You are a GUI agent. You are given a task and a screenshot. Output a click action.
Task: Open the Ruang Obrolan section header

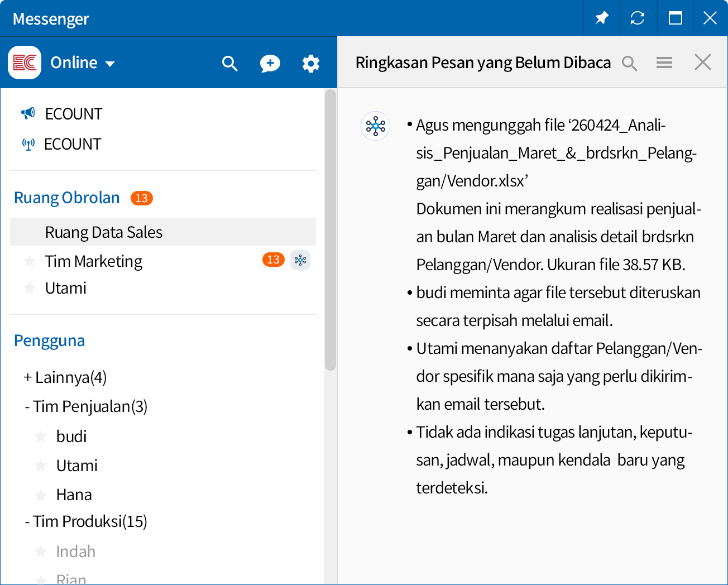(x=67, y=198)
